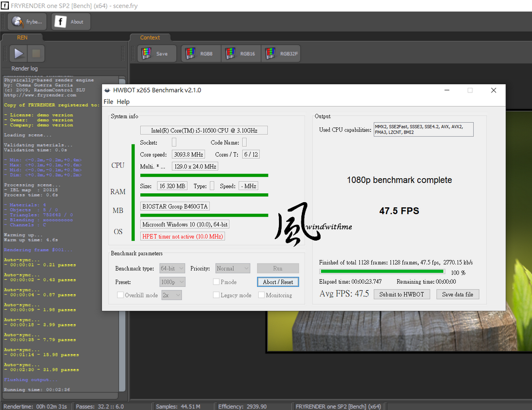Viewport: 532px width, 410px height.
Task: Export image as RGB32F
Action: tap(281, 54)
